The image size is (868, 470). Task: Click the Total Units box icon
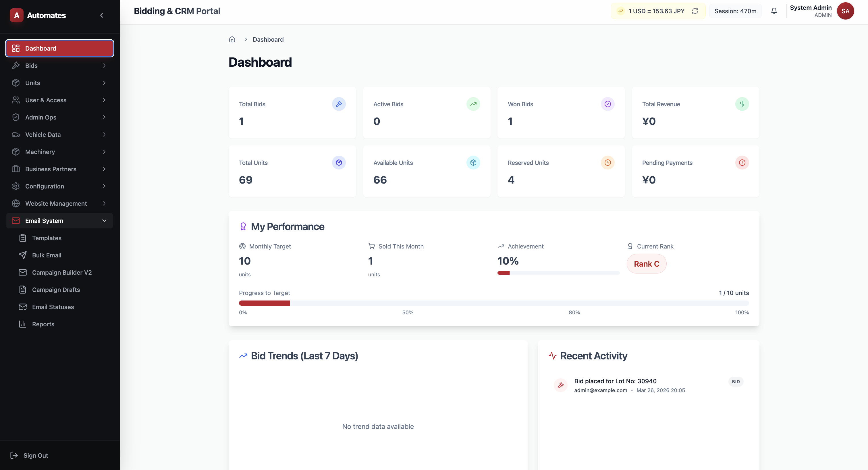point(339,163)
